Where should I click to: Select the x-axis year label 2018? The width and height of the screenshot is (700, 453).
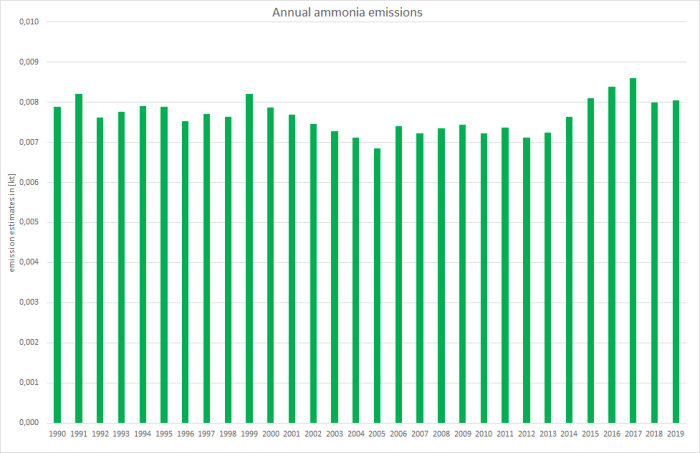(x=654, y=435)
